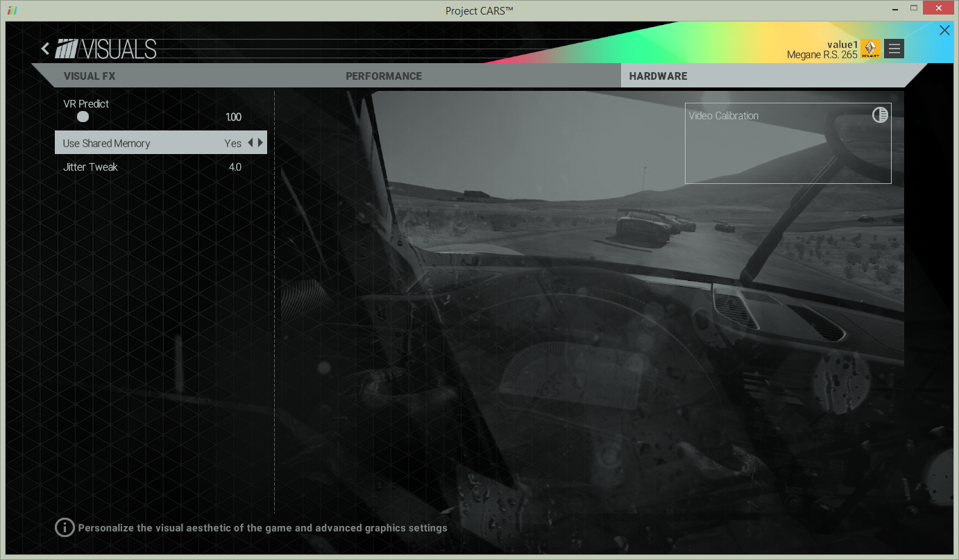Image resolution: width=959 pixels, height=560 pixels.
Task: Select the Use Shared Memory row
Action: [161, 143]
